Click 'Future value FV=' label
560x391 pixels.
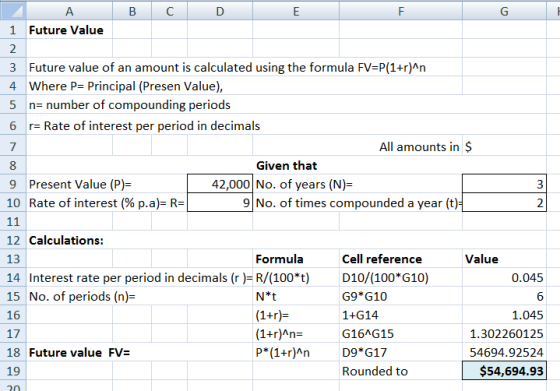tap(79, 352)
